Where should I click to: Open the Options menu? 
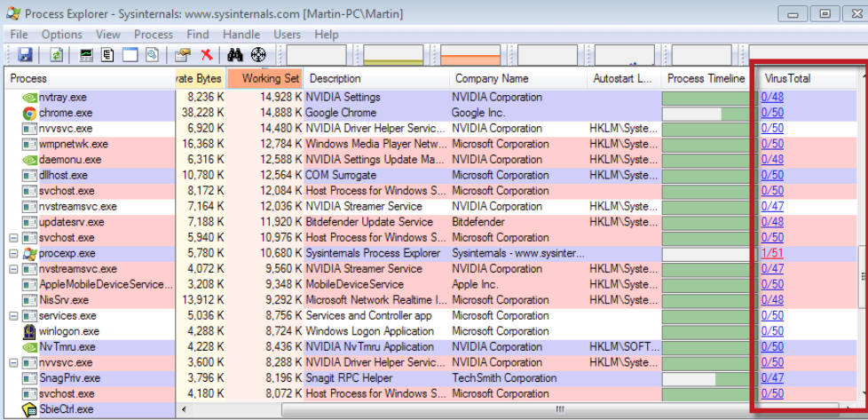tap(62, 35)
